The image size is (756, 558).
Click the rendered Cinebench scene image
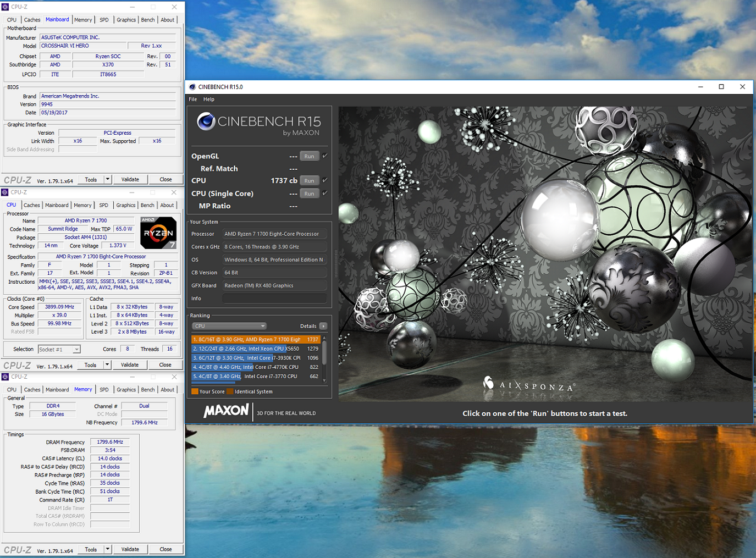(x=545, y=253)
